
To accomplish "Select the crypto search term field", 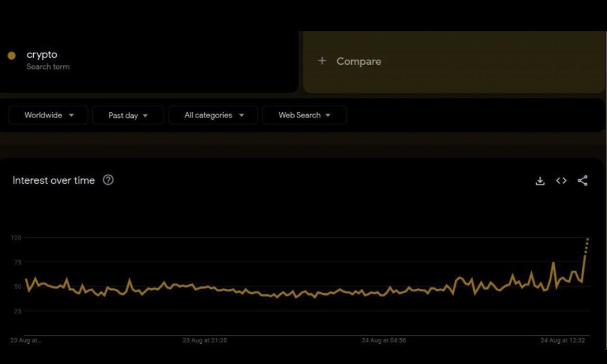I will pos(148,62).
